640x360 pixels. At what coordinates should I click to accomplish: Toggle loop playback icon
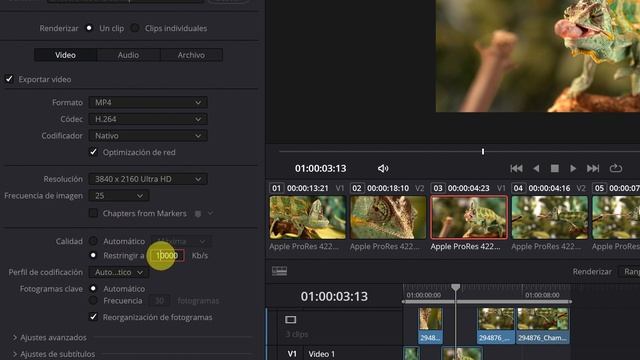pyautogui.click(x=616, y=169)
